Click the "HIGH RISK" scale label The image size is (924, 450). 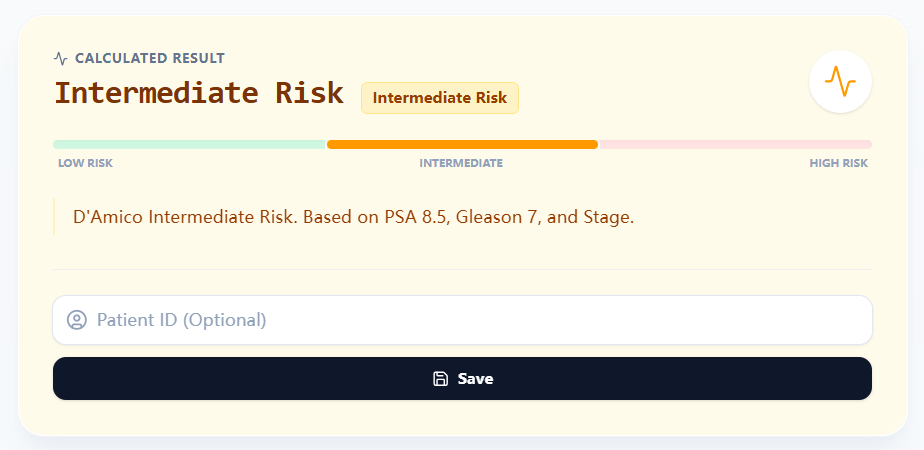(x=838, y=163)
